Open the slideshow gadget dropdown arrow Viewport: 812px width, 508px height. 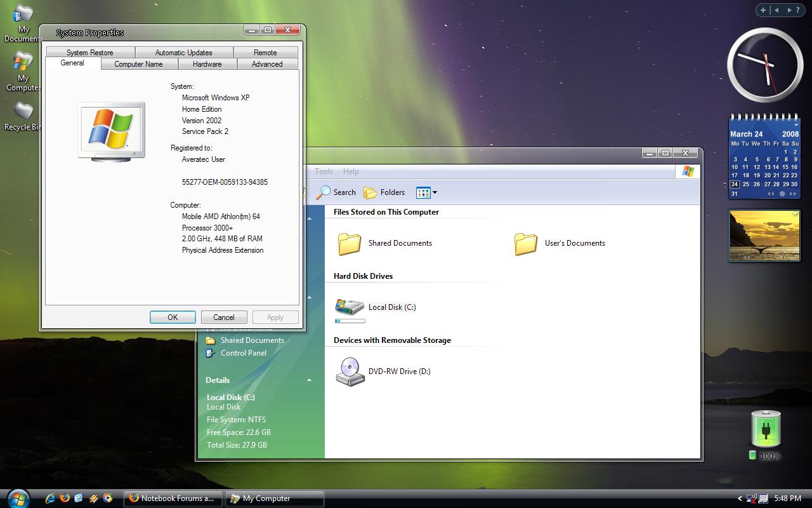[x=796, y=215]
